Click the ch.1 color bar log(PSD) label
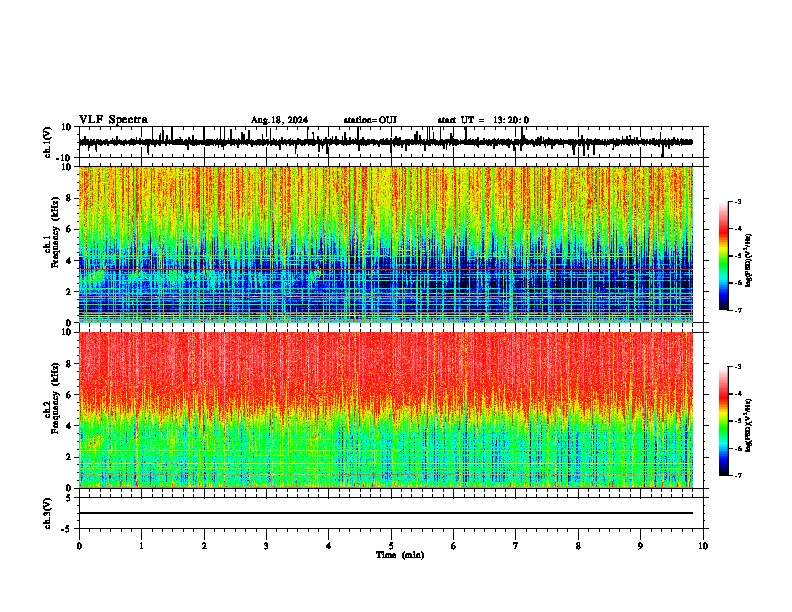 pos(749,261)
